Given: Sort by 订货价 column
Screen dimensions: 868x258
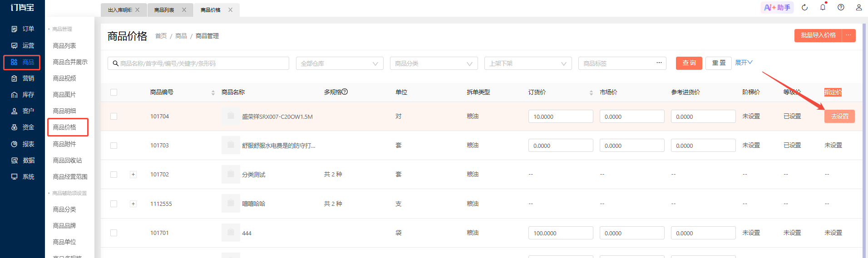Looking at the screenshot, I should (591, 92).
